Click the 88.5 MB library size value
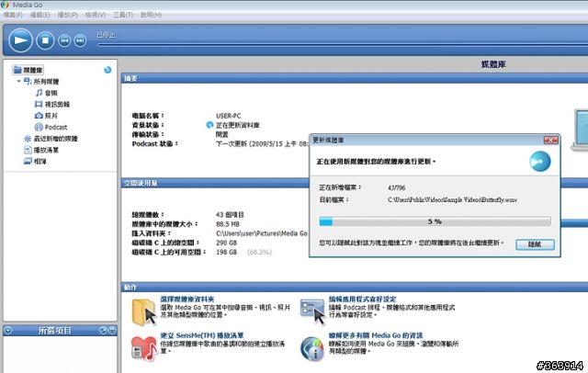The height and width of the screenshot is (373, 588). tap(228, 224)
